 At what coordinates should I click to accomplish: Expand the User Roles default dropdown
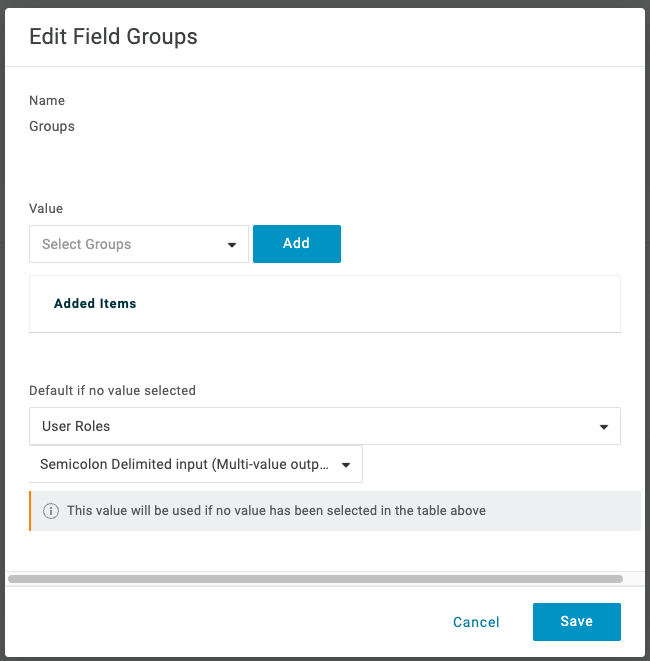tap(324, 426)
